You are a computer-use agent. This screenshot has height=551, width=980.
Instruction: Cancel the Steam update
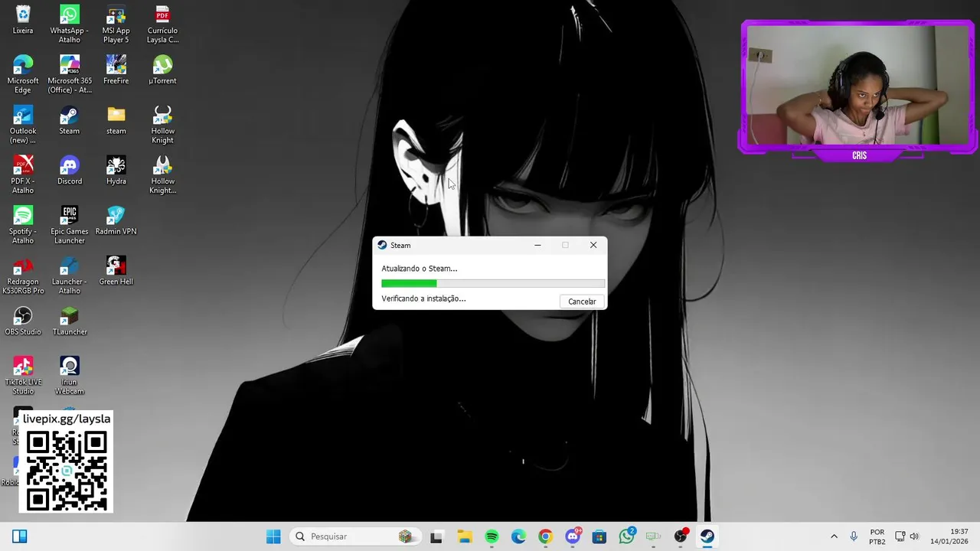tap(582, 302)
